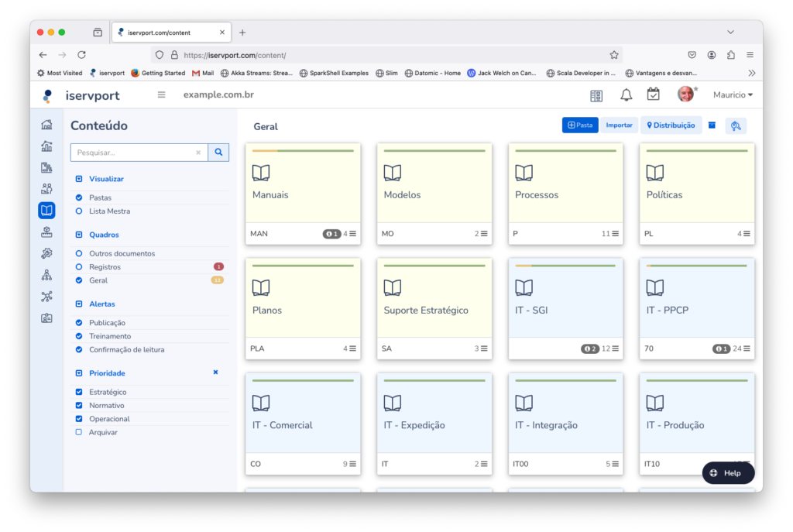Image resolution: width=793 pixels, height=532 pixels.
Task: Open the network nodes sidebar icon
Action: click(x=46, y=297)
